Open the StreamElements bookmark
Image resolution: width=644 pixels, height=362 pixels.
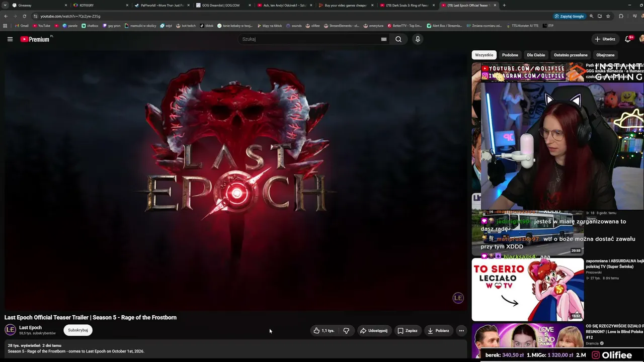tap(342, 26)
